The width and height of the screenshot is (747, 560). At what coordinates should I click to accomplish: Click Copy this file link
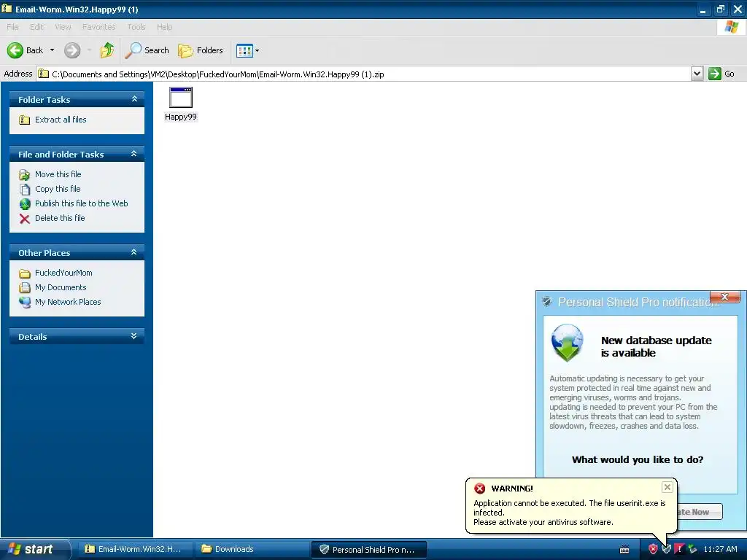[58, 189]
